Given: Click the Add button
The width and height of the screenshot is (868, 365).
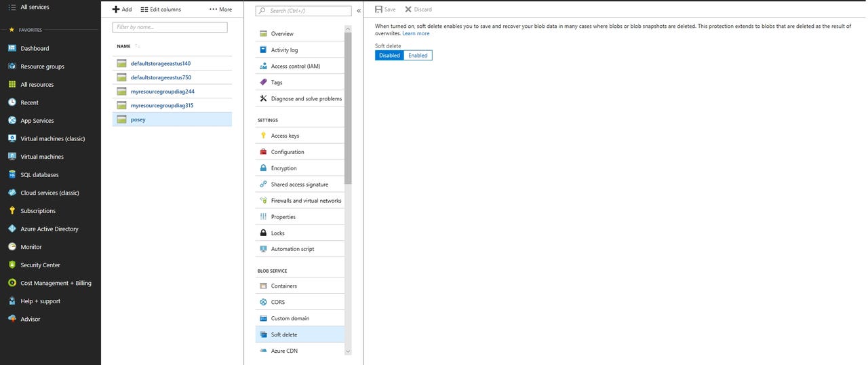Looking at the screenshot, I should click(122, 9).
